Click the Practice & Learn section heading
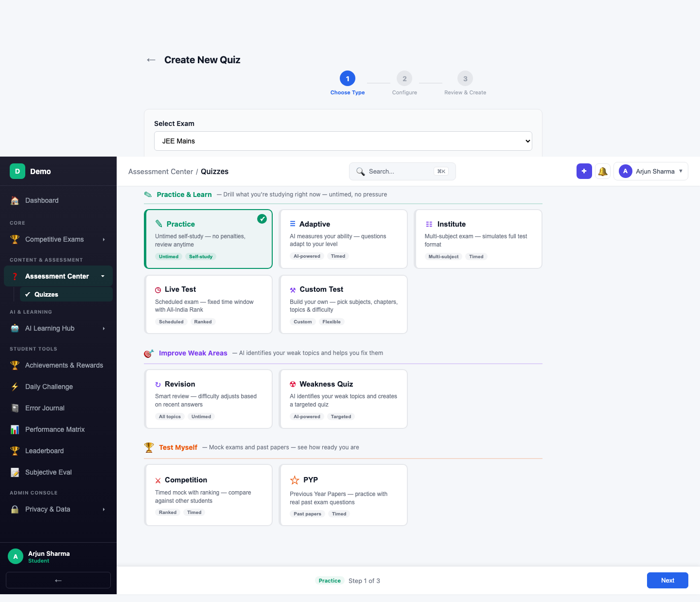700x602 pixels. (184, 195)
